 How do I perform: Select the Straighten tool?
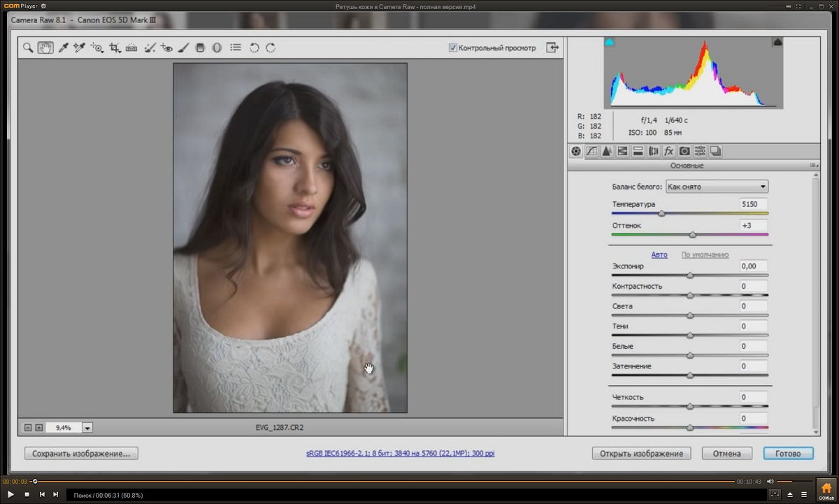pos(131,48)
